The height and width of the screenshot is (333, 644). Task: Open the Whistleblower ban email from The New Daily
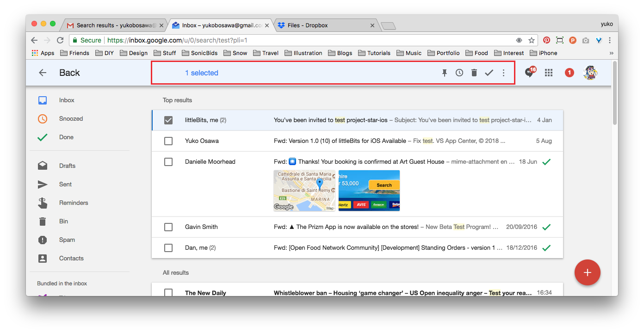[x=357, y=290]
